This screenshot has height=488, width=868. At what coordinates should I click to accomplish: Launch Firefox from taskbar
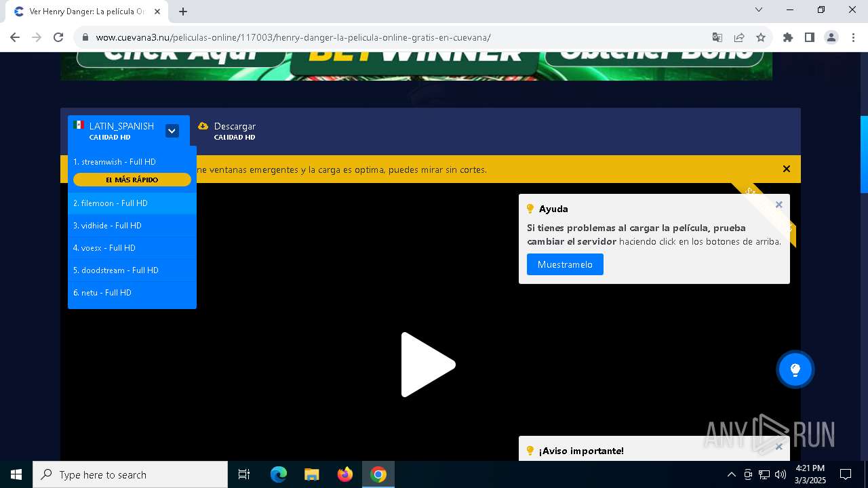point(345,474)
